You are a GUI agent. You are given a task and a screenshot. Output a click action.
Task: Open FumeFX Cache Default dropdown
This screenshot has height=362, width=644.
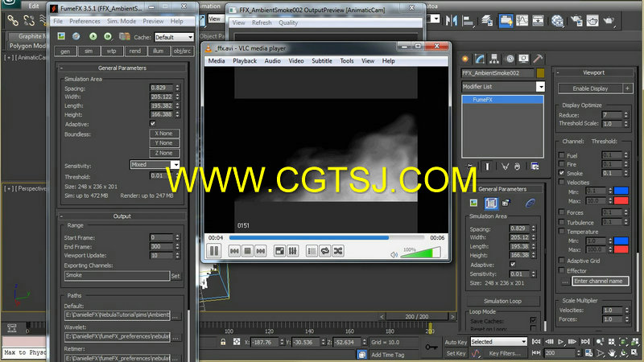click(174, 37)
